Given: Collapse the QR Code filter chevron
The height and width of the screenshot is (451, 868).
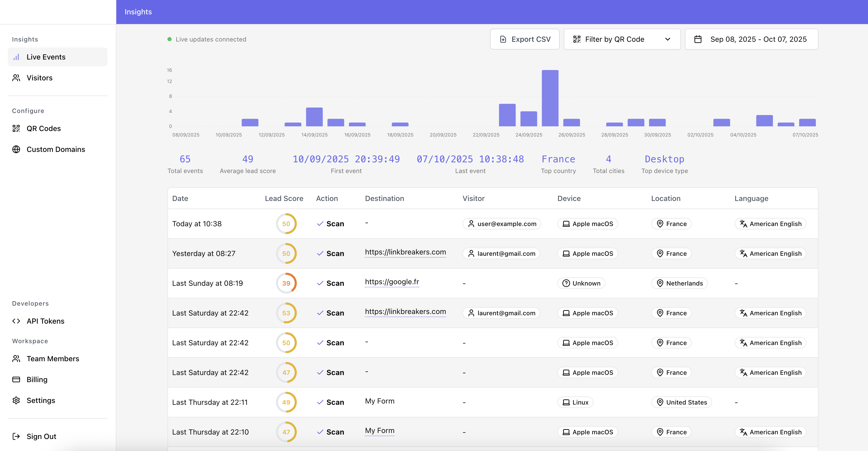Looking at the screenshot, I should tap(667, 39).
